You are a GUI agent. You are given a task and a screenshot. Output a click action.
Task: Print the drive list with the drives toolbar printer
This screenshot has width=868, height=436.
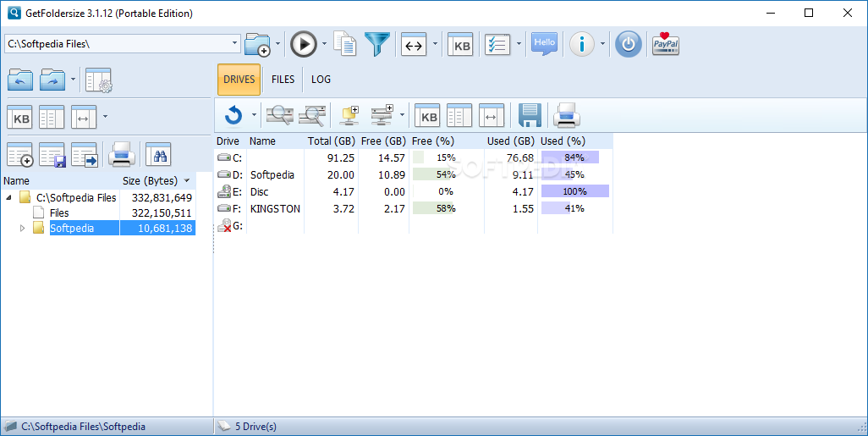click(567, 115)
